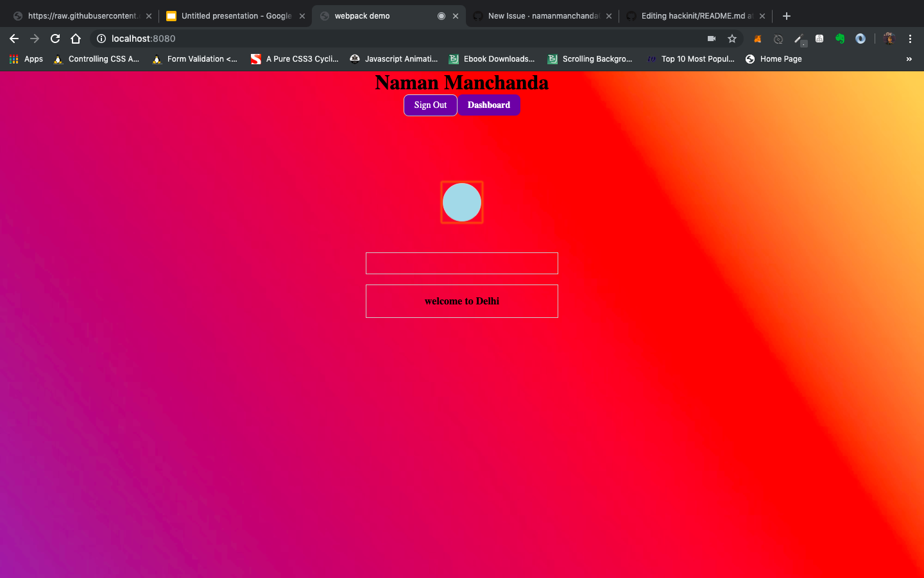
Task: Open the Chrome profile avatar
Action: (889, 39)
